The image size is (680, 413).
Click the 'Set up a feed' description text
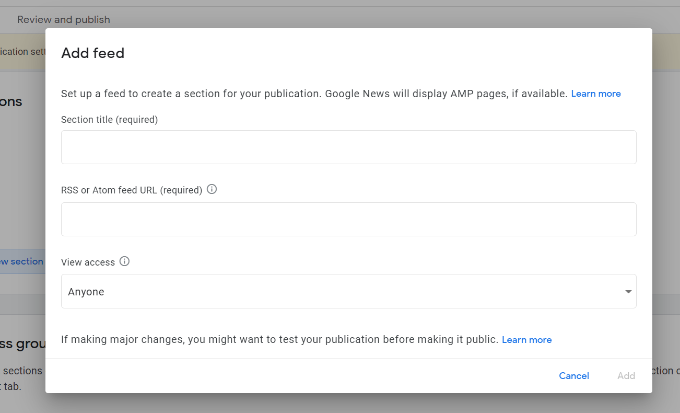point(314,94)
